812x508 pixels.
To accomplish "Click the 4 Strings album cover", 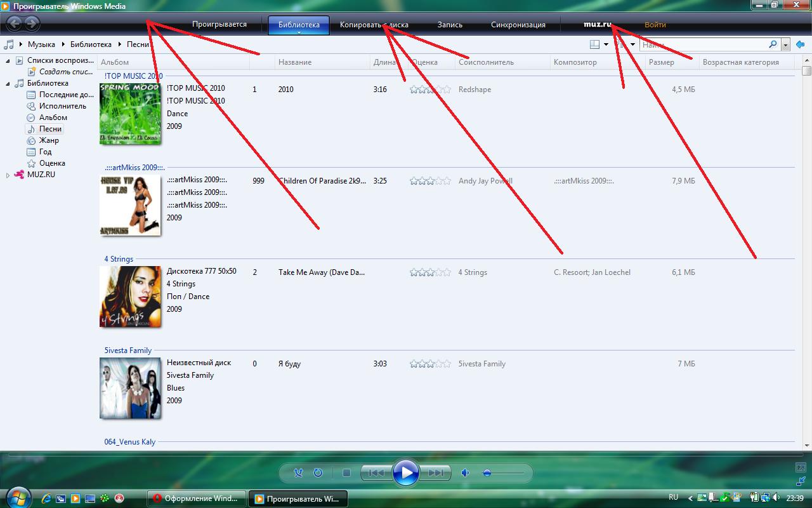I will click(130, 297).
